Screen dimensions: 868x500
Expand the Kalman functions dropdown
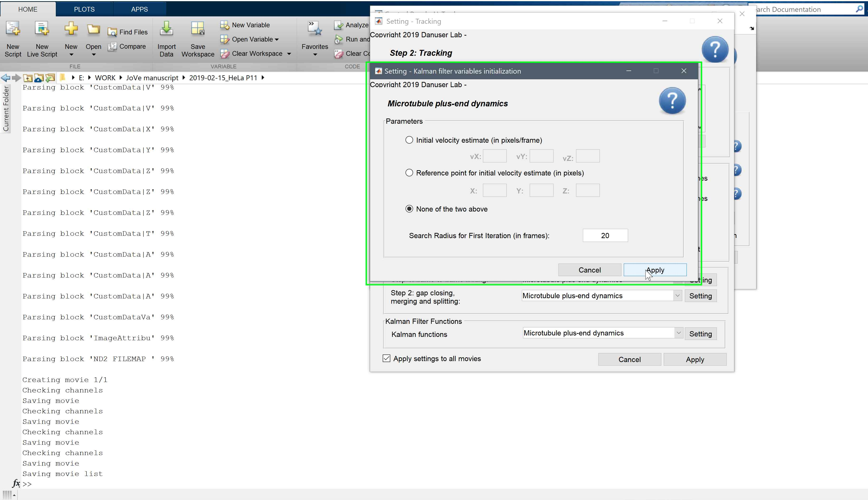[678, 333]
